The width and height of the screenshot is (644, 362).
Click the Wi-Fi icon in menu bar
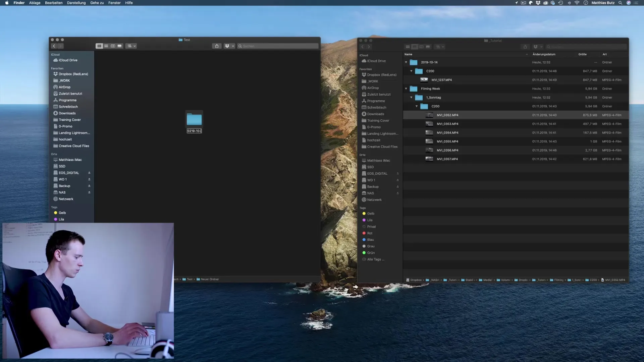(x=577, y=3)
